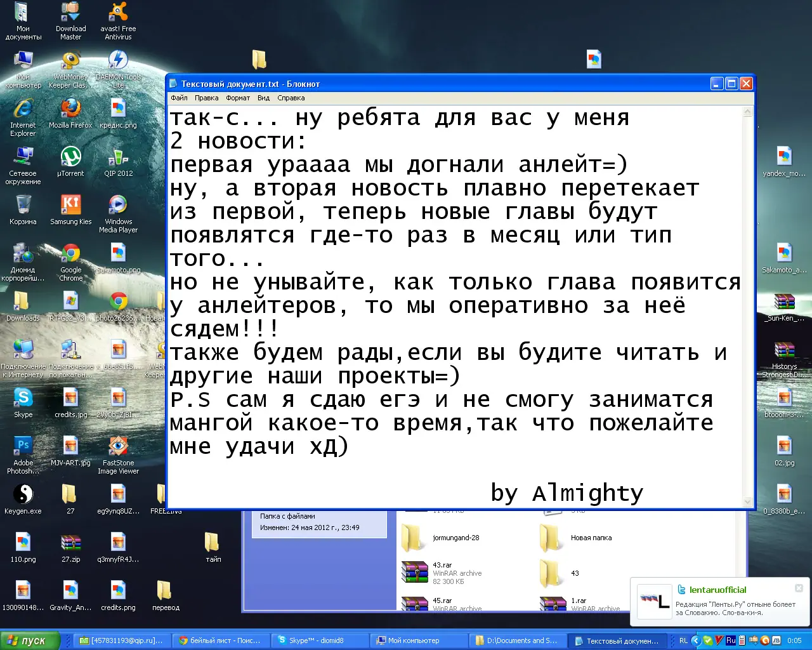Image resolution: width=812 pixels, height=650 pixels.
Task: Select the DAEMON Tools Lite icon
Action: click(x=118, y=61)
